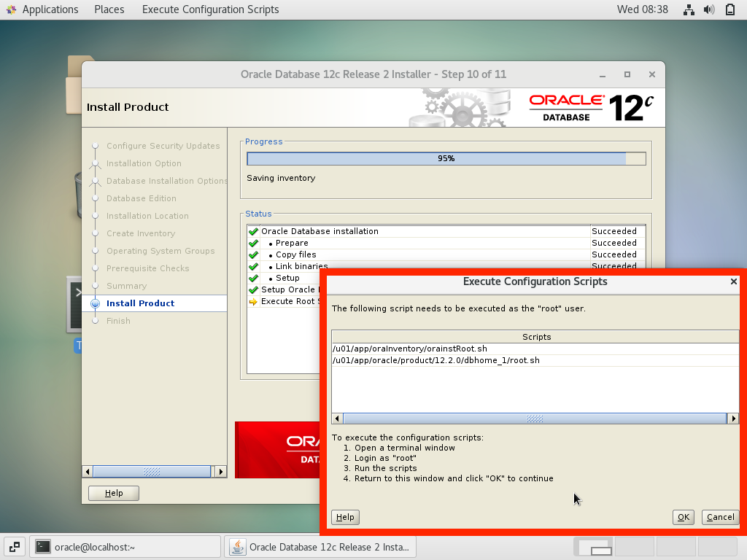Click scripts list left scroll arrow
The image size is (747, 560).
pos(337,419)
